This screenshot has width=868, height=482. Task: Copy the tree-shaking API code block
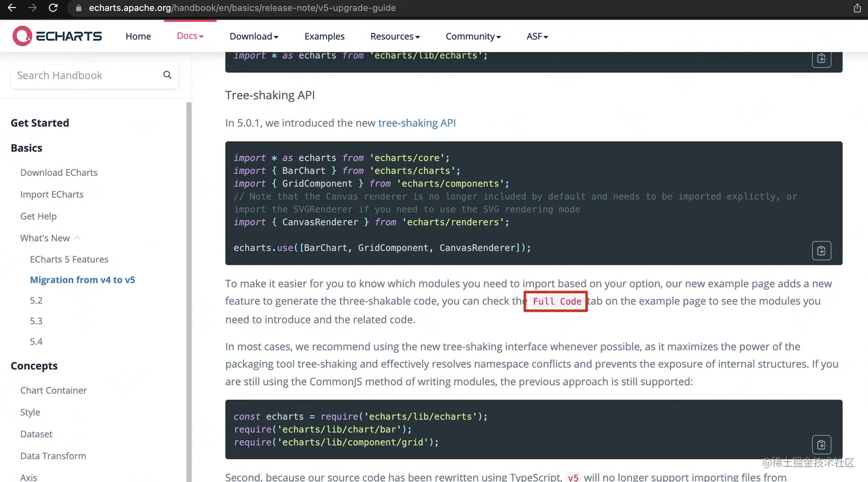[x=821, y=251]
